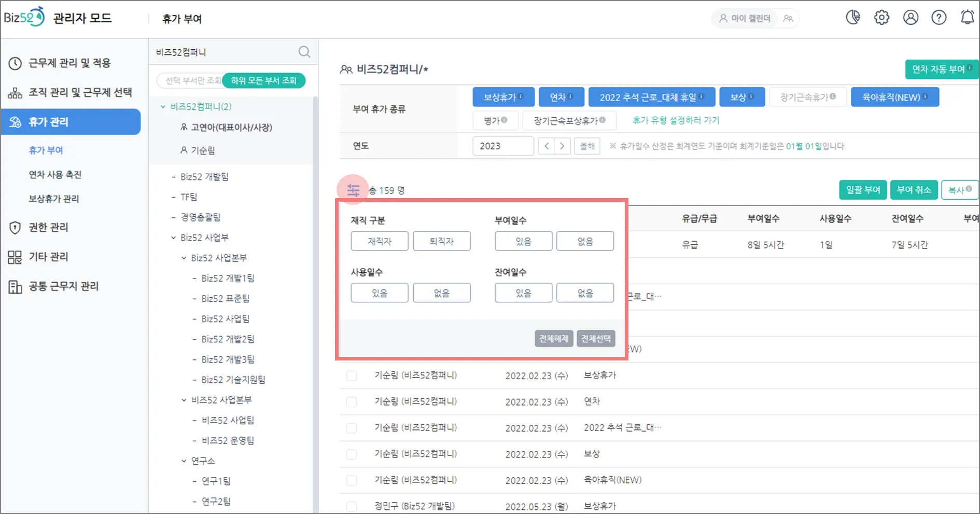The height and width of the screenshot is (514, 980).
Task: Select 있음 under 사용일수 filter
Action: pyautogui.click(x=380, y=293)
